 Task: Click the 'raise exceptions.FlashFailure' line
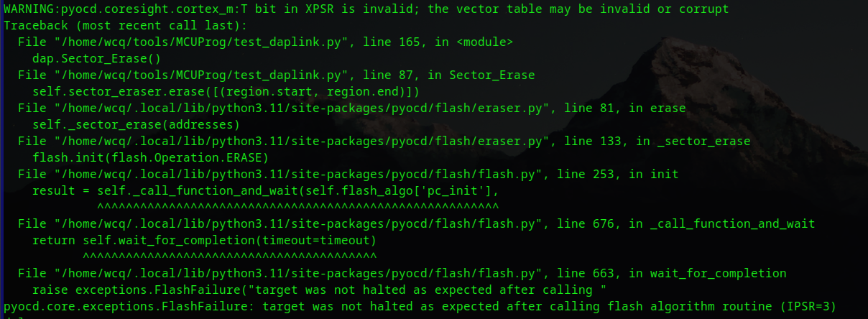pyautogui.click(x=319, y=290)
